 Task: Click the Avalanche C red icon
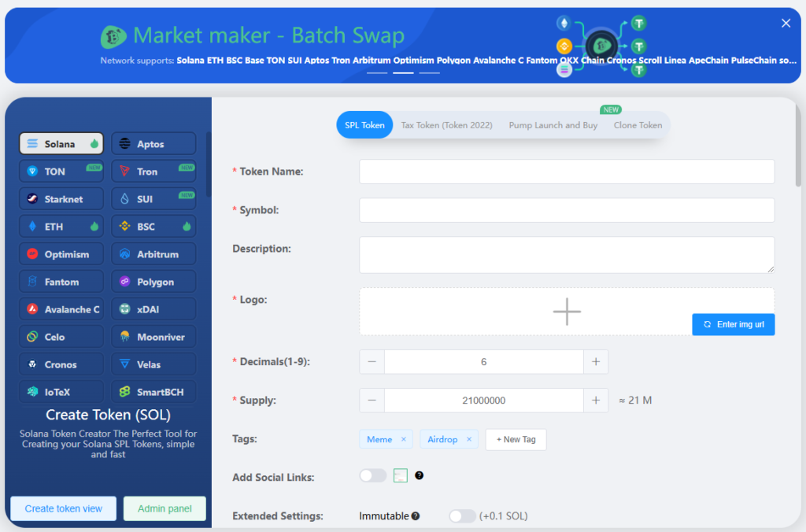click(x=32, y=309)
